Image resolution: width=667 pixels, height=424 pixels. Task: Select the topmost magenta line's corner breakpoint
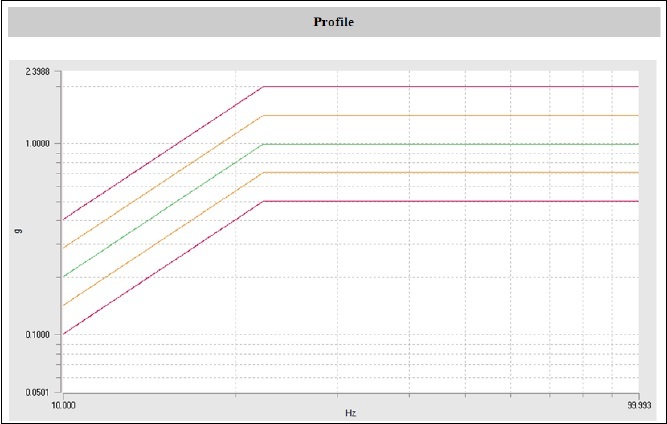point(263,87)
